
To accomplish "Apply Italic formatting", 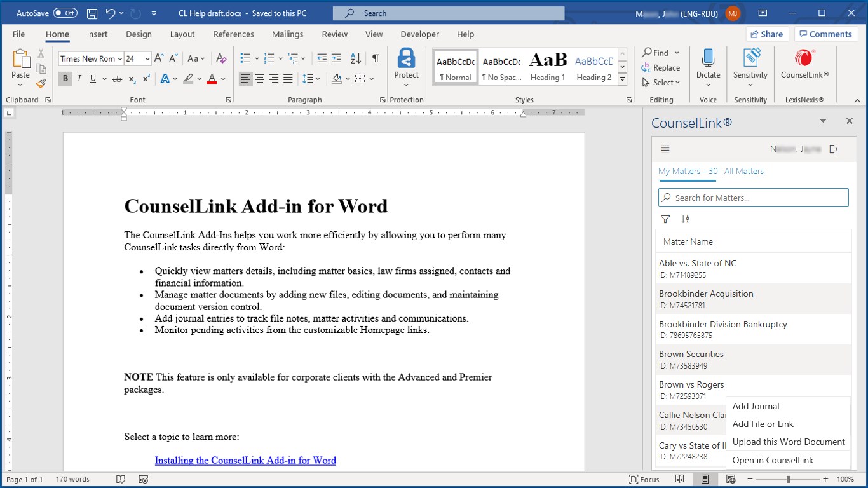I will pos(79,79).
